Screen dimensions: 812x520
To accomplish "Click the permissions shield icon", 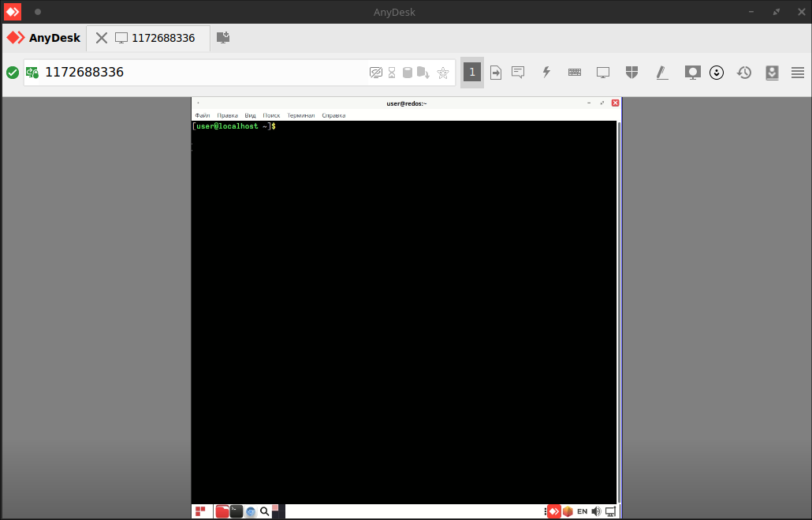I will tap(631, 73).
